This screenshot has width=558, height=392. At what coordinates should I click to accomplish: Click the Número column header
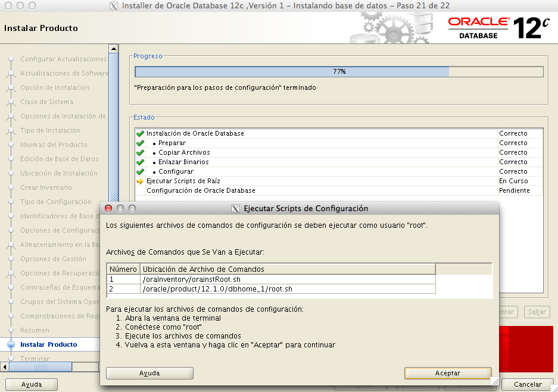[123, 269]
